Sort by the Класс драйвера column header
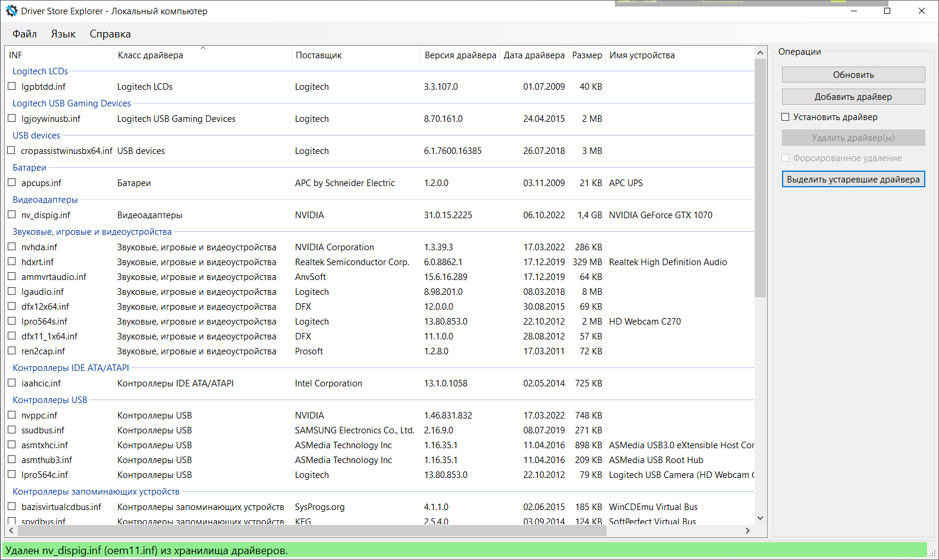The height and width of the screenshot is (560, 939). pyautogui.click(x=203, y=55)
